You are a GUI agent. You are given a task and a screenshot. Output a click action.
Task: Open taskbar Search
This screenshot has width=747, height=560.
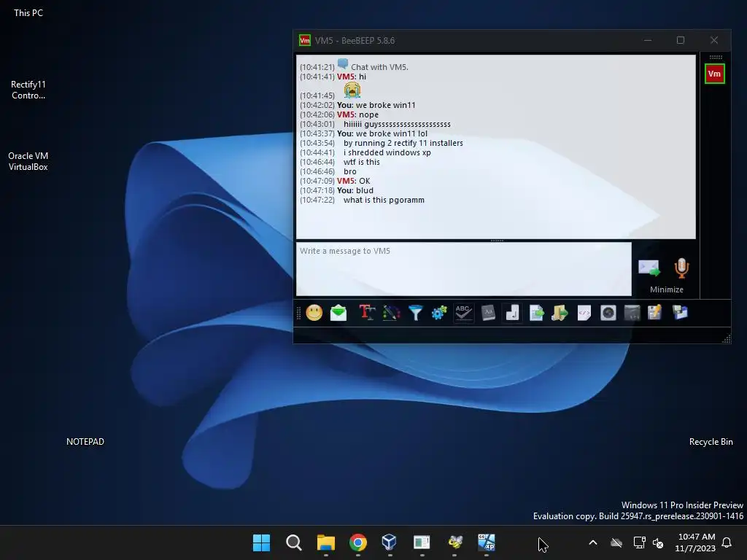pos(294,542)
